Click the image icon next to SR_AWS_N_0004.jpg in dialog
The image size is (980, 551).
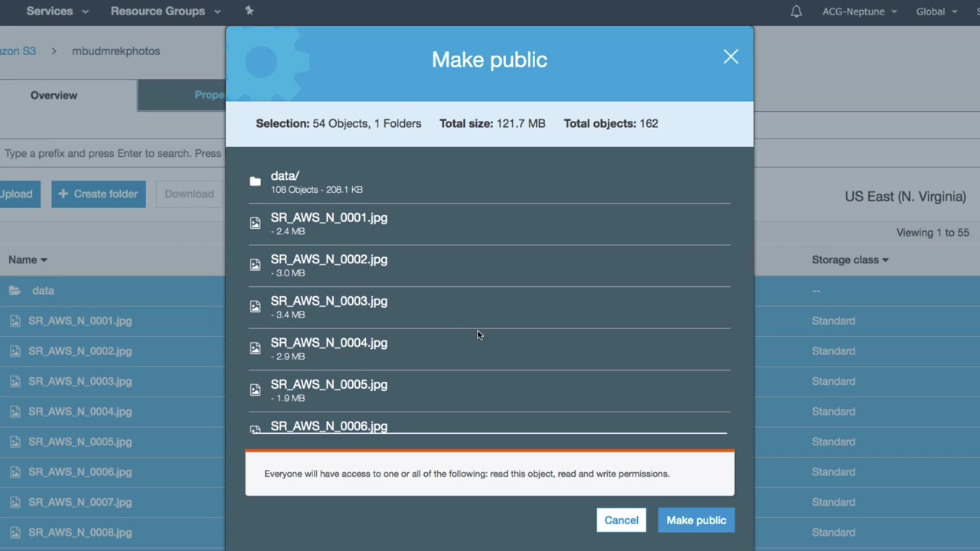tap(255, 348)
